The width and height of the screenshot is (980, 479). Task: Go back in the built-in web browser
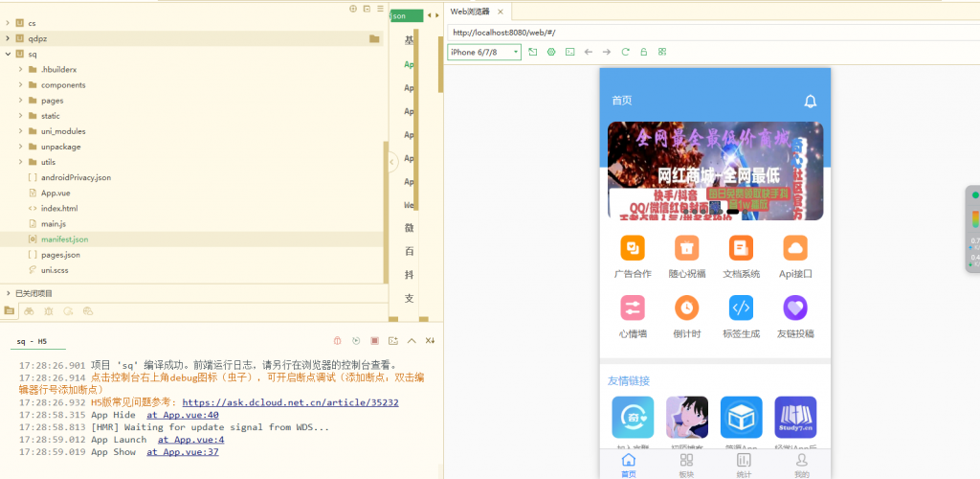(589, 52)
